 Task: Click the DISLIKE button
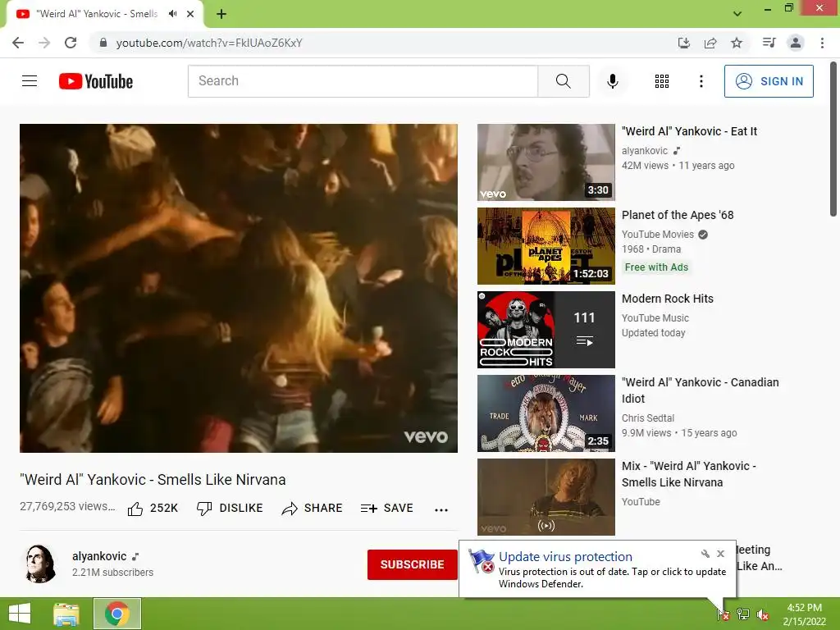click(230, 508)
